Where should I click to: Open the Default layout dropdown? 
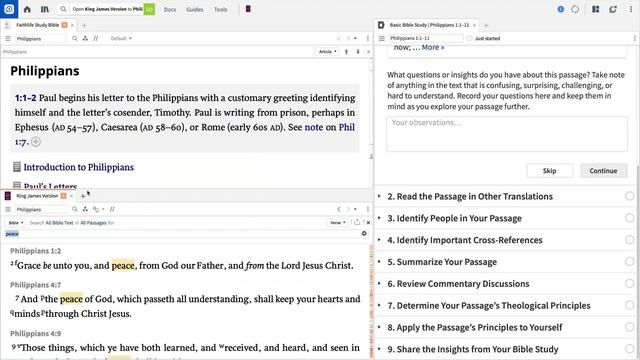pos(121,38)
